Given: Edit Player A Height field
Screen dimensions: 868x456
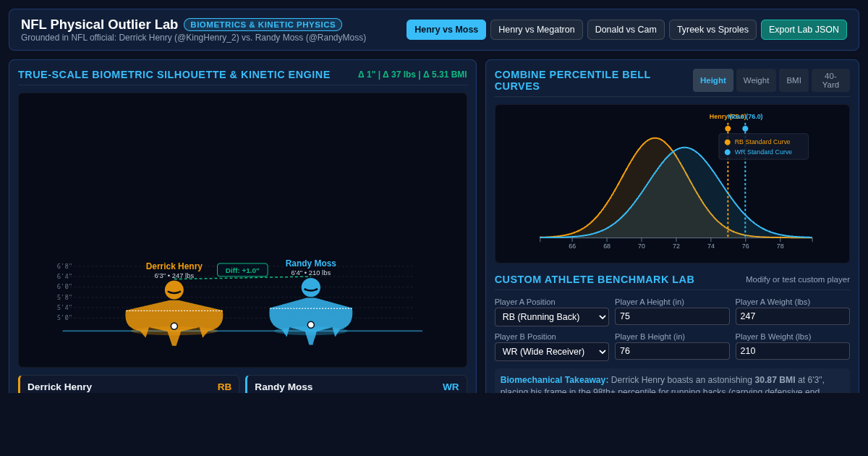Looking at the screenshot, I should [672, 316].
